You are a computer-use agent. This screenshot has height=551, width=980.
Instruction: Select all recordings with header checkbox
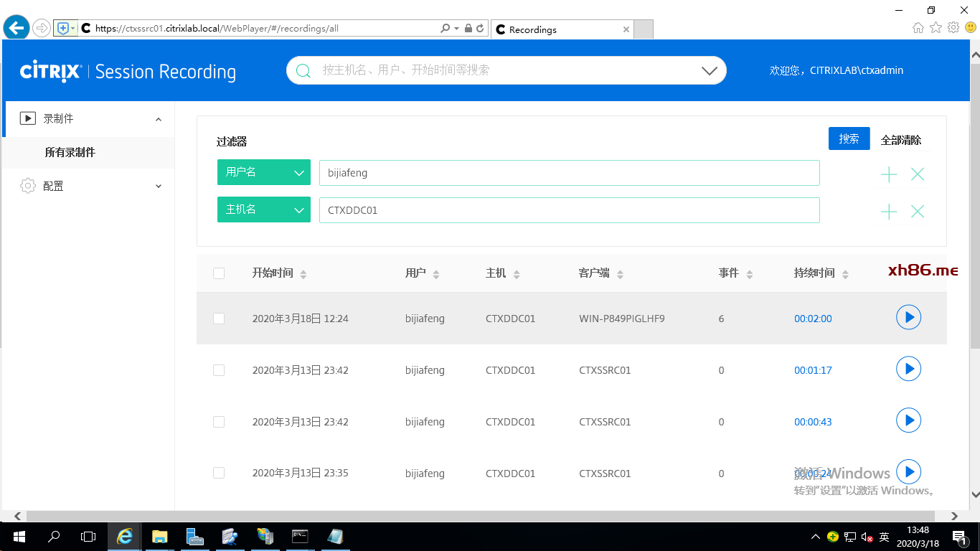pyautogui.click(x=219, y=273)
